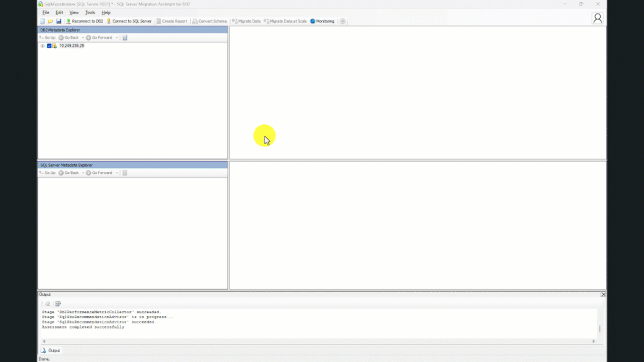Image resolution: width=644 pixels, height=362 pixels.
Task: Click Go Up in SQL Server Metadata Explorer
Action: [47, 173]
